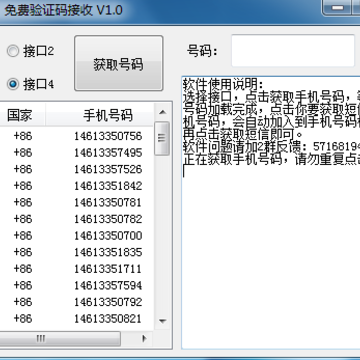
Task: Click the 获取号码 button
Action: pyautogui.click(x=118, y=63)
